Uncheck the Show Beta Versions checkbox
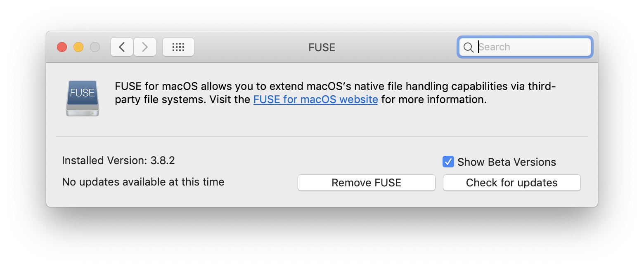Image resolution: width=644 pixels, height=268 pixels. pos(448,162)
